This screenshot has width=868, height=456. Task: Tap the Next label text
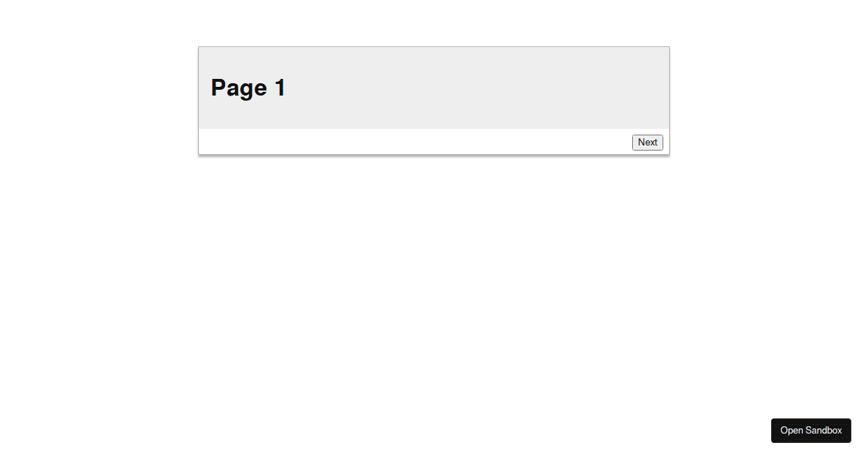coord(647,143)
